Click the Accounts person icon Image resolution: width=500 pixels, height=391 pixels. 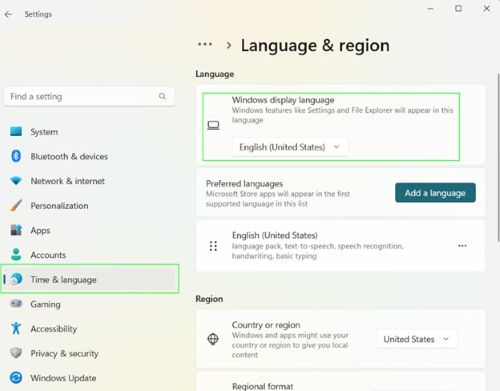16,254
